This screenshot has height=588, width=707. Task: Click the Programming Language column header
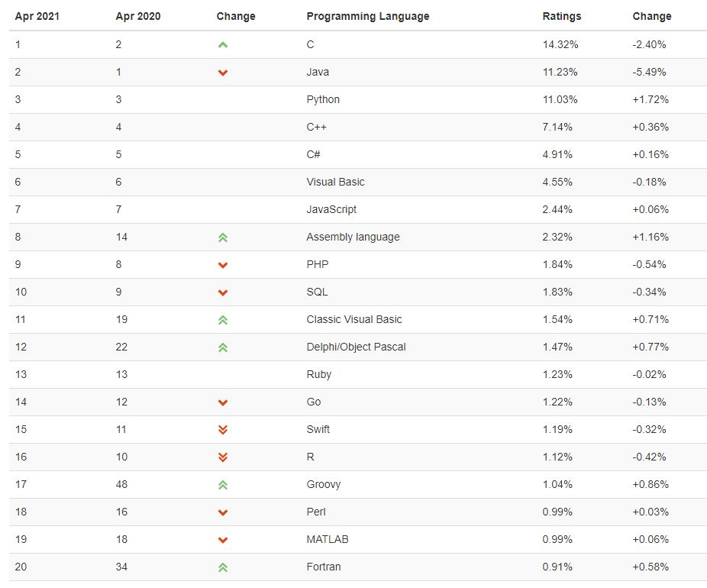click(x=367, y=16)
